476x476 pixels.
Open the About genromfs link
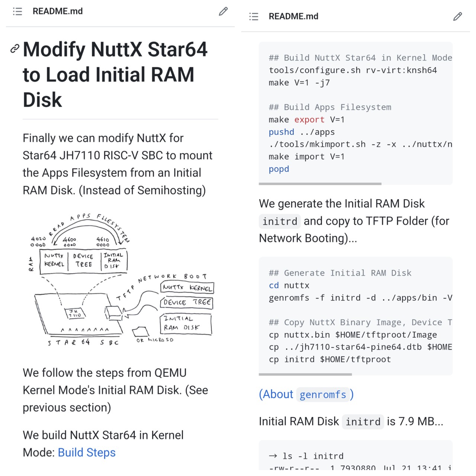[306, 394]
